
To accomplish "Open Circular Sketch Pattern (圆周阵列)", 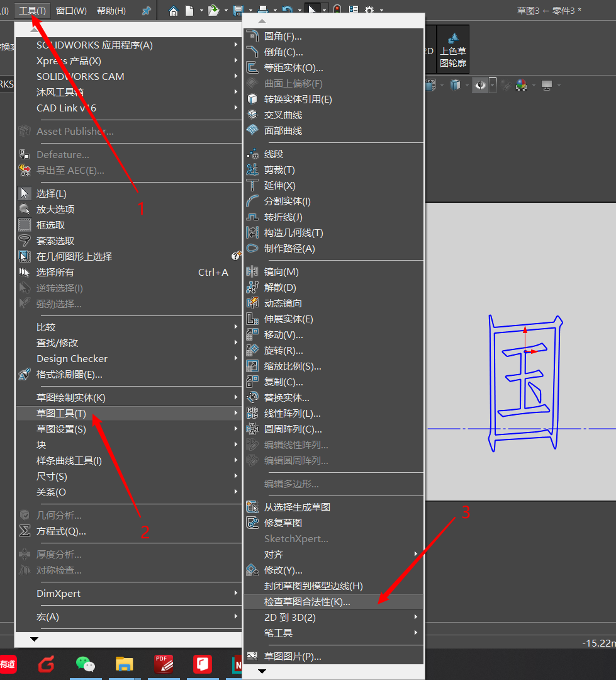I will [x=333, y=429].
